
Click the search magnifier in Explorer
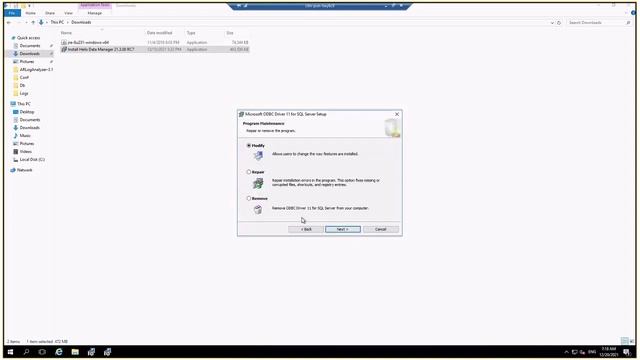[629, 23]
